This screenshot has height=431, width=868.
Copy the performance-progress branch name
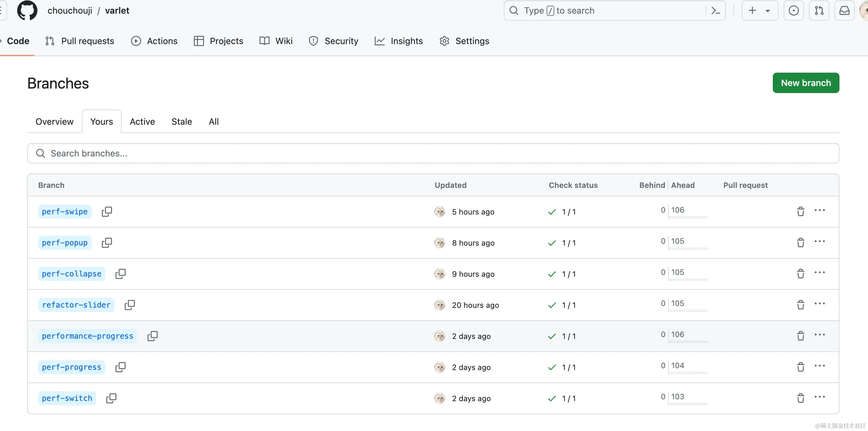[152, 336]
